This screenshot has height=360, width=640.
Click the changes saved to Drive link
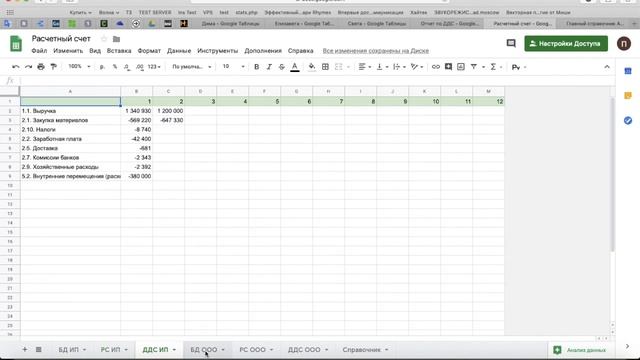tap(376, 51)
